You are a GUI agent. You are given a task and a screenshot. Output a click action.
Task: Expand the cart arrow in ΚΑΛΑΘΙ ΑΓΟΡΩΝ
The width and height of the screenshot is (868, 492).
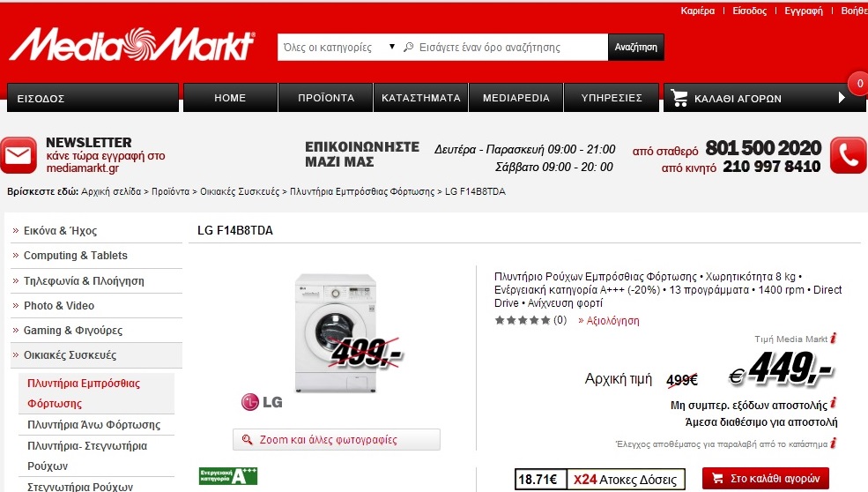click(x=842, y=98)
